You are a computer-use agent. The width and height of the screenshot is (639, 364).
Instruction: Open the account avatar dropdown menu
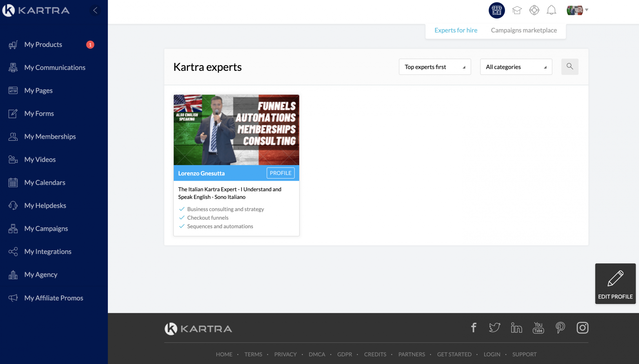pyautogui.click(x=577, y=10)
